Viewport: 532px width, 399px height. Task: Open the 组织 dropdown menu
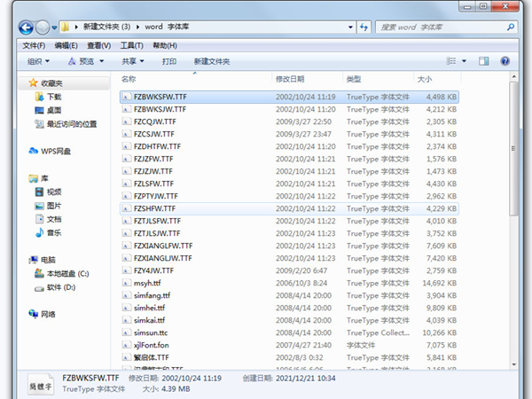[38, 61]
